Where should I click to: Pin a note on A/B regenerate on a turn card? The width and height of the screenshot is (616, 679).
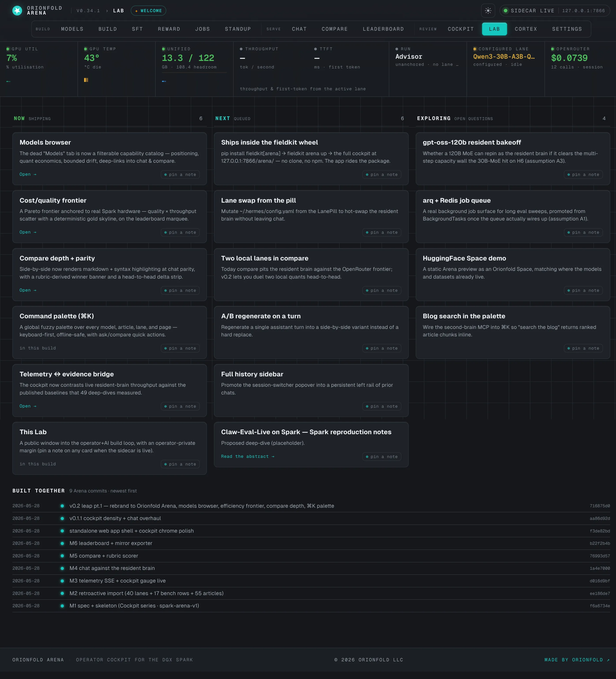[x=382, y=348]
